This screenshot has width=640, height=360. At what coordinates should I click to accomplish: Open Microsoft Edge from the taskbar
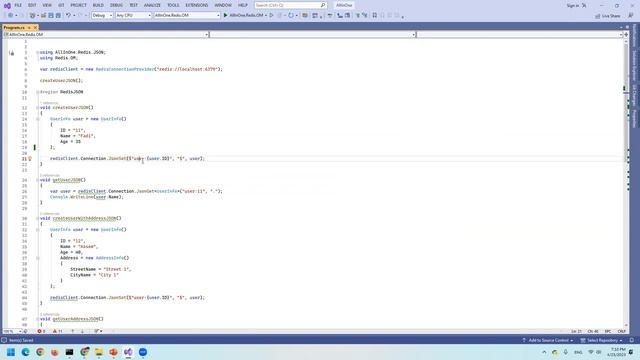[x=25, y=352]
